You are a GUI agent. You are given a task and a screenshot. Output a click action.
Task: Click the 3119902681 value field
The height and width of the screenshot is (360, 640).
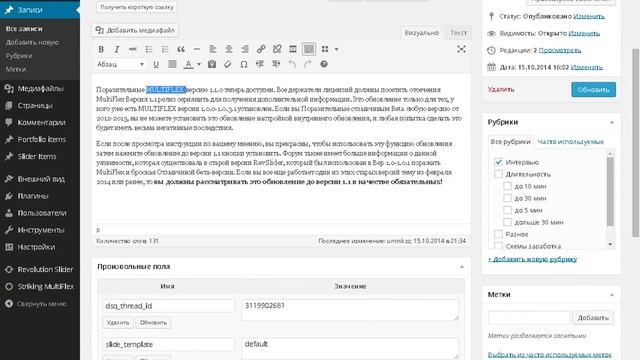[x=350, y=310]
